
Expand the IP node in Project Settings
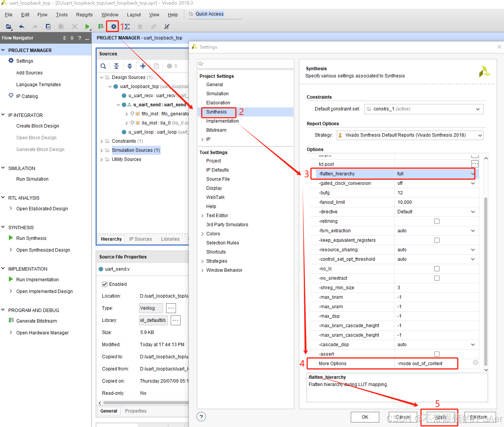(x=203, y=139)
